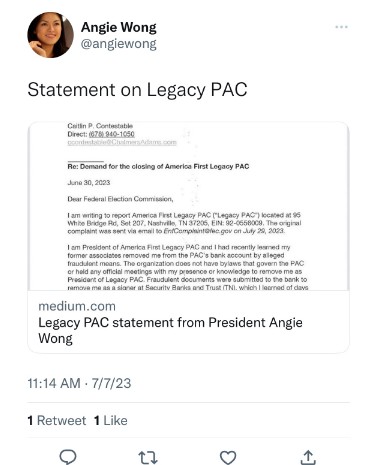View the 1 Like list
The width and height of the screenshot is (377, 465).
click(x=111, y=420)
